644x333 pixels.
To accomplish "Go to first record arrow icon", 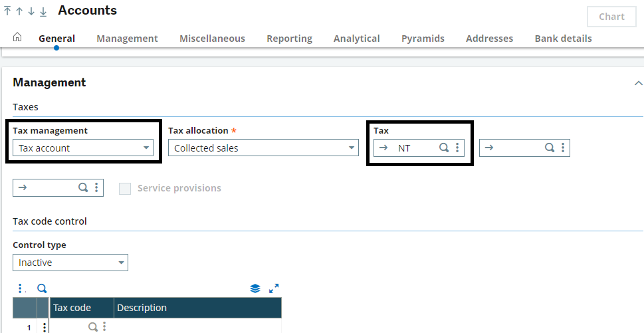I will 7,11.
